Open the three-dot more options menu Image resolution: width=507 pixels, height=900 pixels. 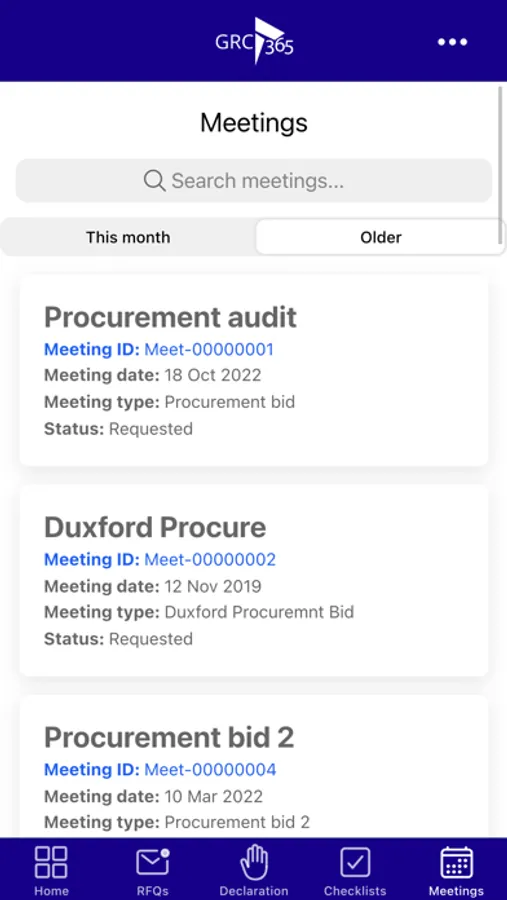click(x=452, y=42)
